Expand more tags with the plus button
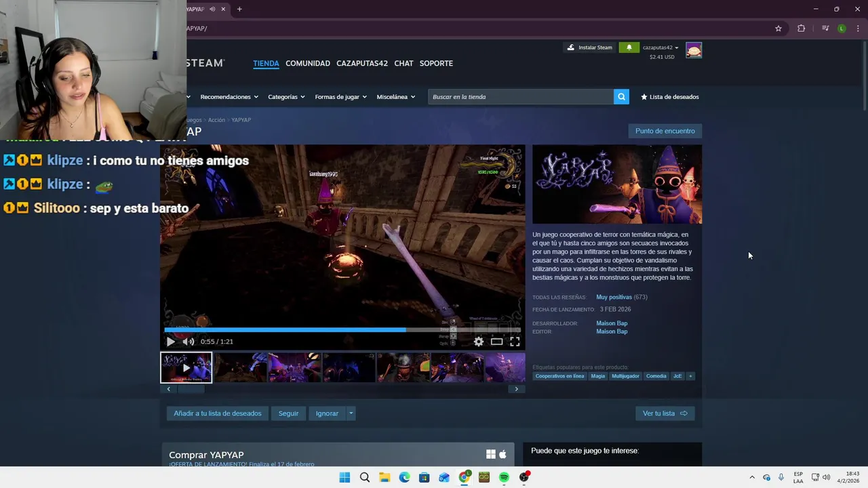Image resolution: width=868 pixels, height=488 pixels. click(690, 376)
